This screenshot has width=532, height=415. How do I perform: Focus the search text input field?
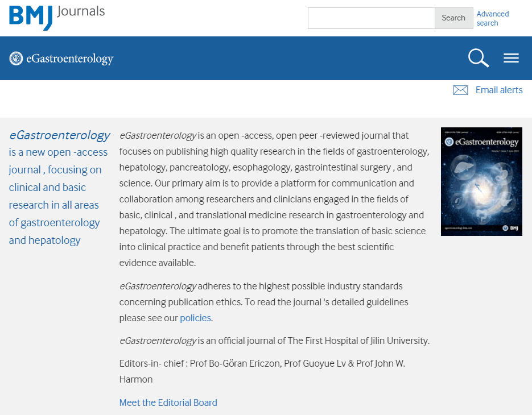click(371, 18)
